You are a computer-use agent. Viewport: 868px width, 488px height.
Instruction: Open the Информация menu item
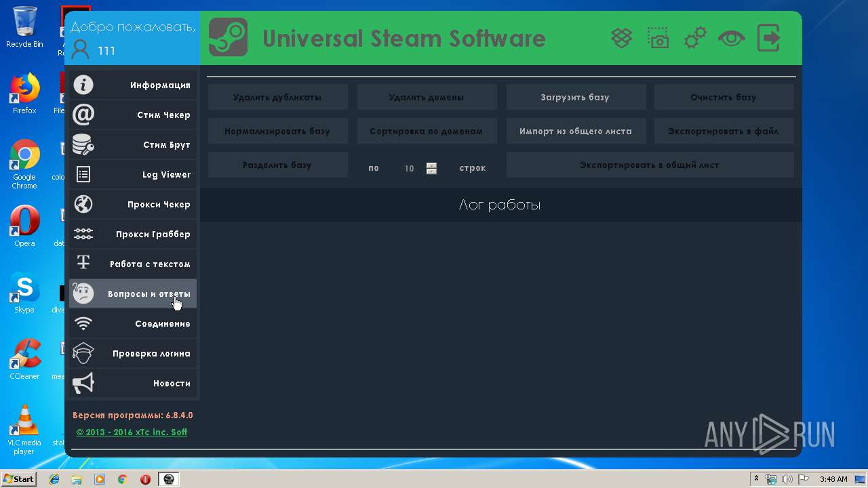point(133,85)
